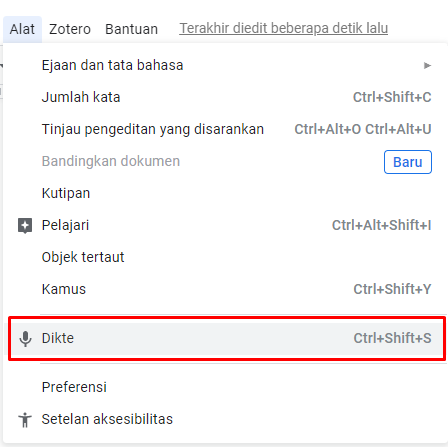Viewport: 448px width, 447px height.
Task: Select Jumlah kata menu entry
Action: [x=225, y=97]
